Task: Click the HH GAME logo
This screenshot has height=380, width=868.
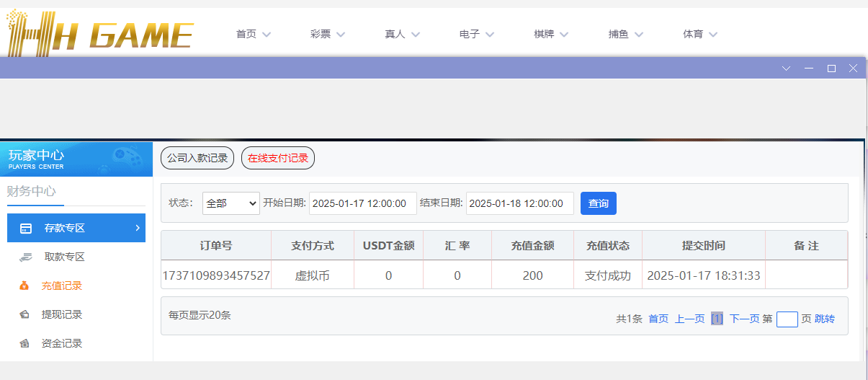Action: point(99,33)
